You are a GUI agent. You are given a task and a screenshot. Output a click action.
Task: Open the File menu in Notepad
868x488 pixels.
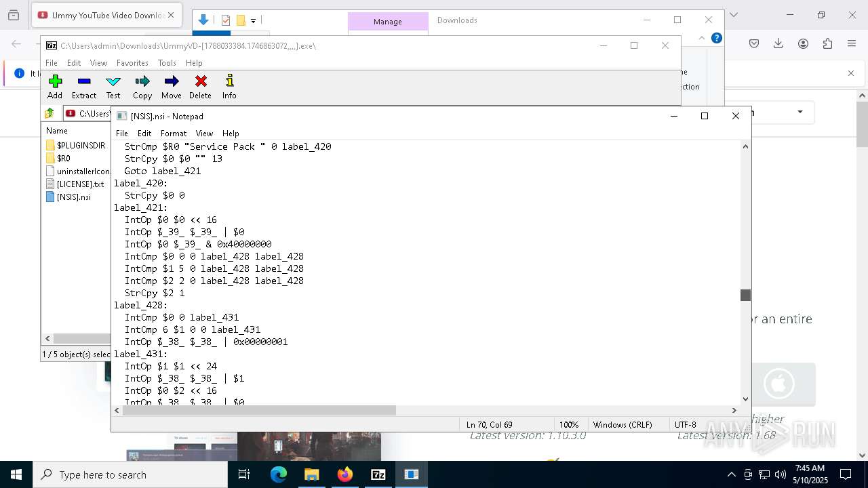122,134
